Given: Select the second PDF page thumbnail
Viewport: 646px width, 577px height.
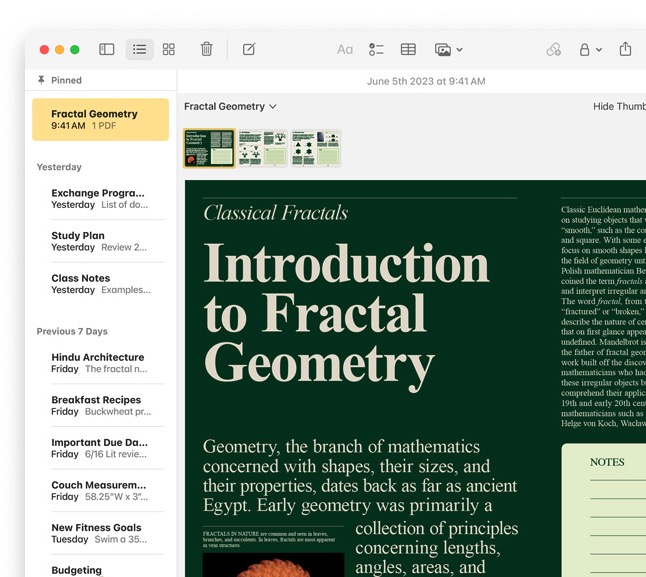Looking at the screenshot, I should pos(262,148).
